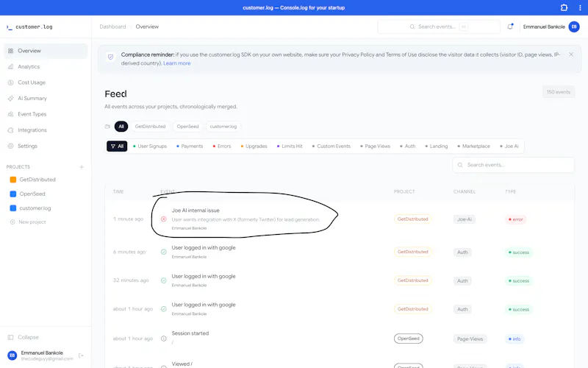588x368 pixels.
Task: Filter by Landing channel
Action: pyautogui.click(x=436, y=146)
